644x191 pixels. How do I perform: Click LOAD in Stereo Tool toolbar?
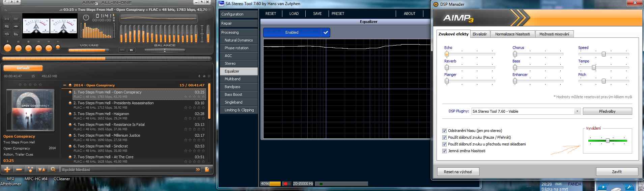point(294,13)
